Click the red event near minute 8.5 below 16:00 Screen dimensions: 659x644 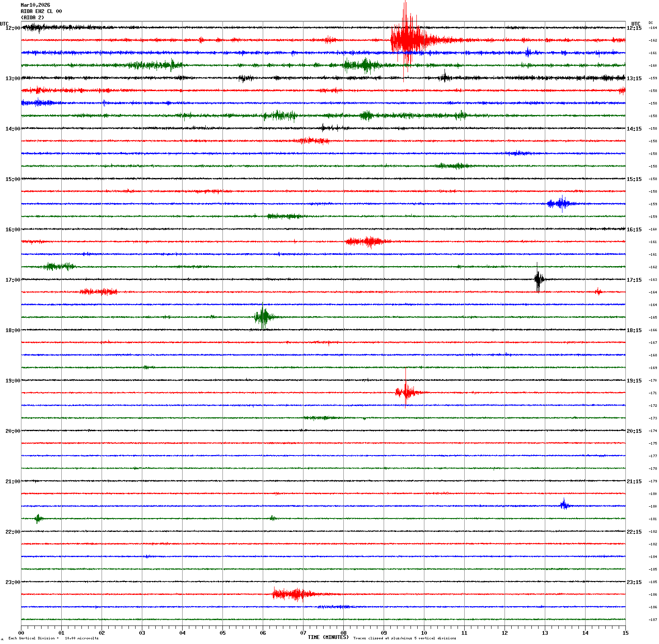[x=368, y=241]
